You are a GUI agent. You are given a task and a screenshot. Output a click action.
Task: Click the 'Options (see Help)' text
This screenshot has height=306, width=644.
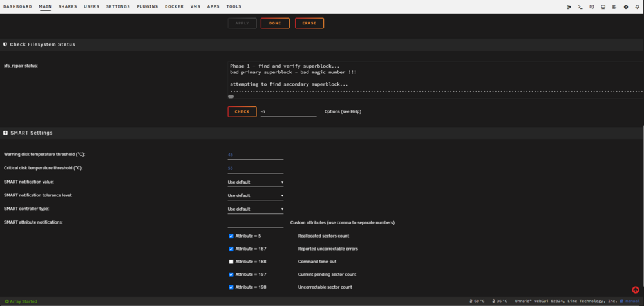[x=343, y=111]
